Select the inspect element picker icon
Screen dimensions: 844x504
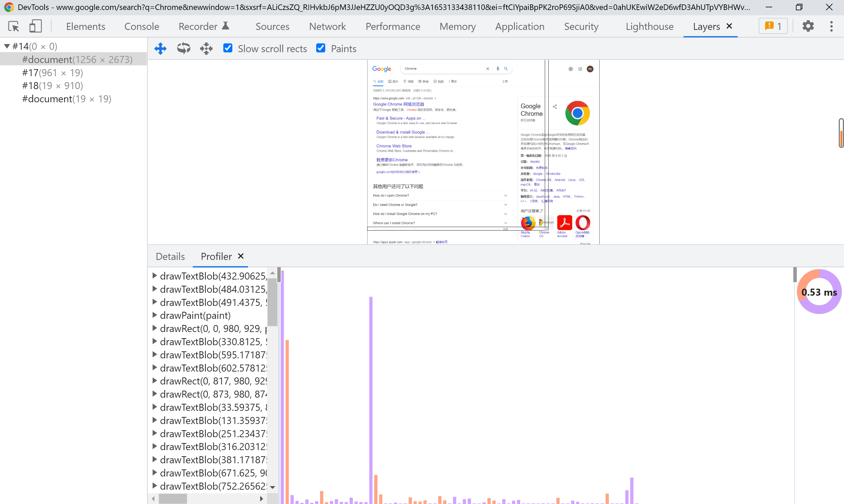[x=13, y=26]
